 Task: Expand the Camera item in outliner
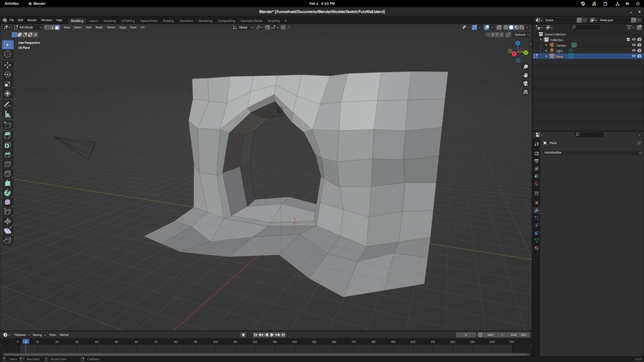pos(546,45)
